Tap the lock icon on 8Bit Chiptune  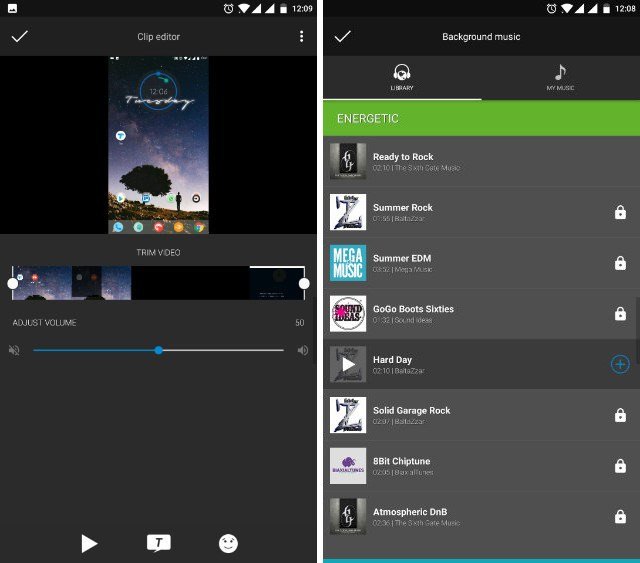pyautogui.click(x=620, y=465)
